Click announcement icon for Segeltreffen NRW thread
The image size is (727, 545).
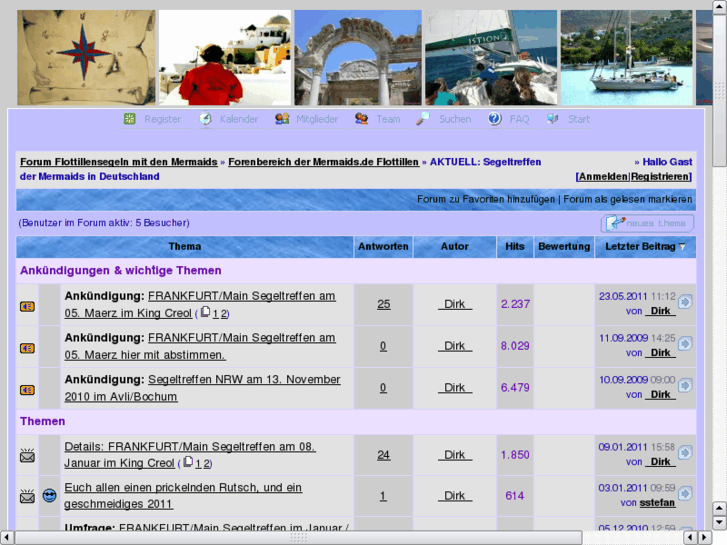coord(27,390)
